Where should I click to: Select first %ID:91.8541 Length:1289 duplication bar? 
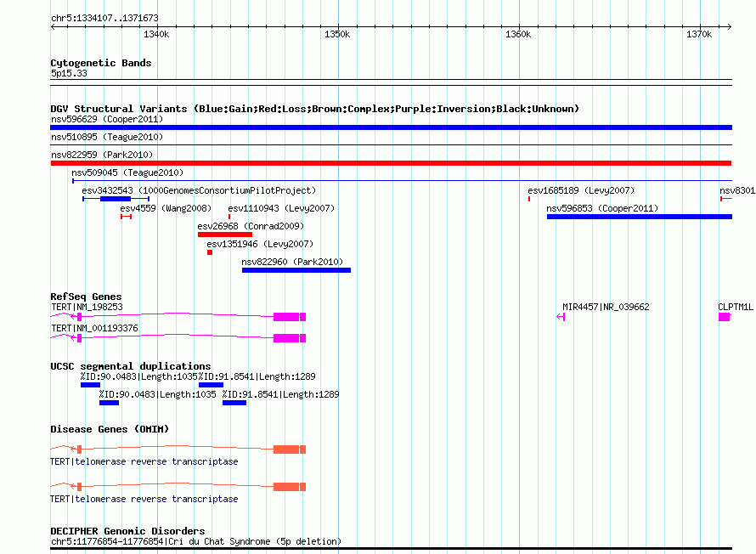click(x=211, y=385)
